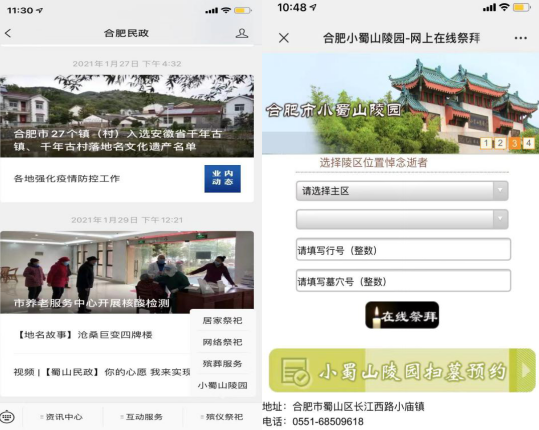Open the 资讯中心 bottom menu

62,417
